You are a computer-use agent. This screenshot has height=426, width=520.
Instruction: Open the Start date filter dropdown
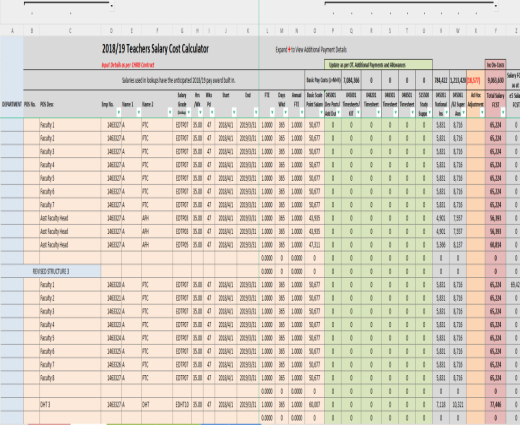234,112
